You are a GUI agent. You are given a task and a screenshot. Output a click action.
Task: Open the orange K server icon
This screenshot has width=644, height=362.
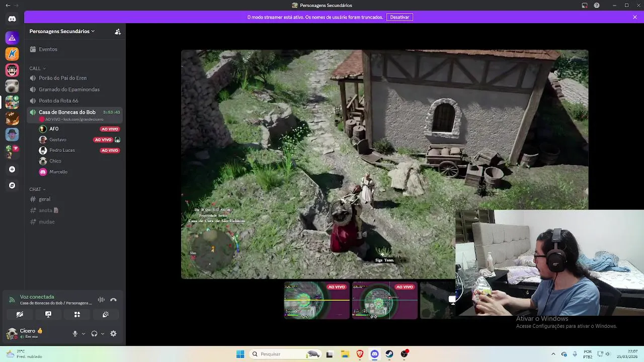click(12, 54)
